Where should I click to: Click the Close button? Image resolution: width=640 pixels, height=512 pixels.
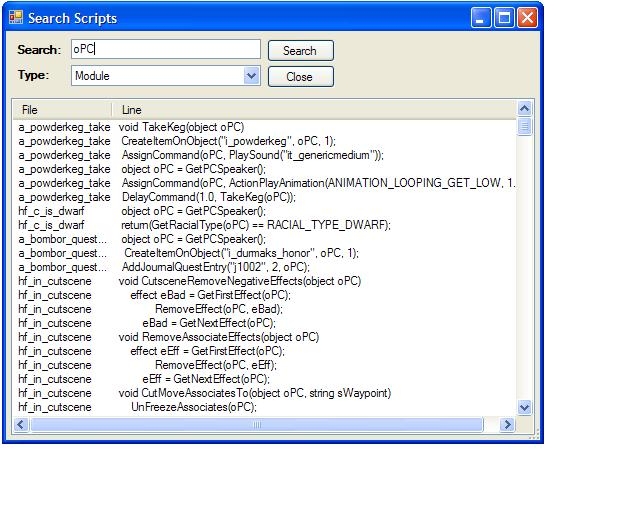point(299,77)
